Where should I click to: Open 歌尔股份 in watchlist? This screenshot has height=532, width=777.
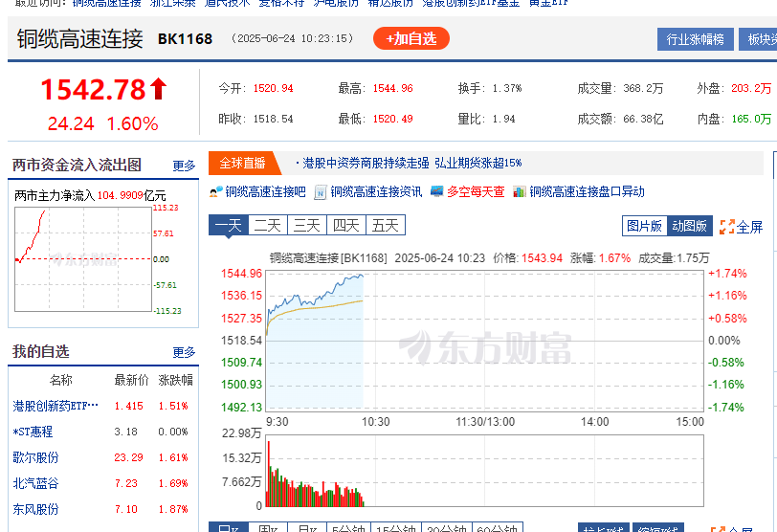pyautogui.click(x=35, y=457)
